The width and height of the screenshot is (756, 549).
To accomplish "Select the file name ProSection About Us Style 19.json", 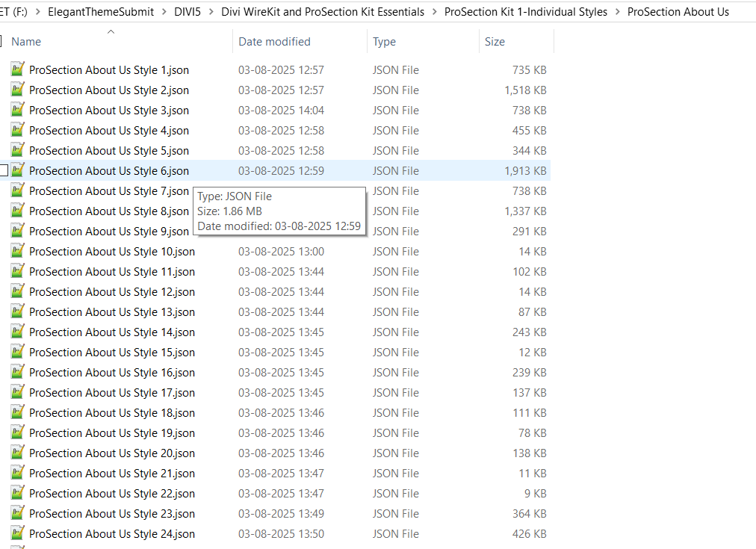I will pyautogui.click(x=112, y=432).
